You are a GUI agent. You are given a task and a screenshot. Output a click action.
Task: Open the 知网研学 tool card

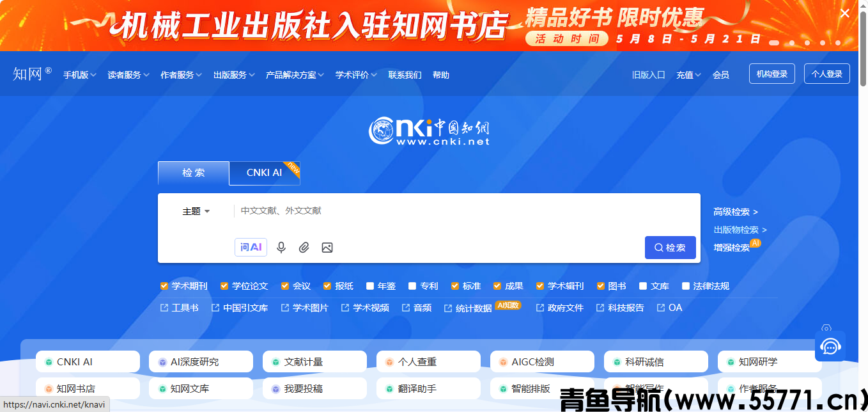tap(770, 361)
